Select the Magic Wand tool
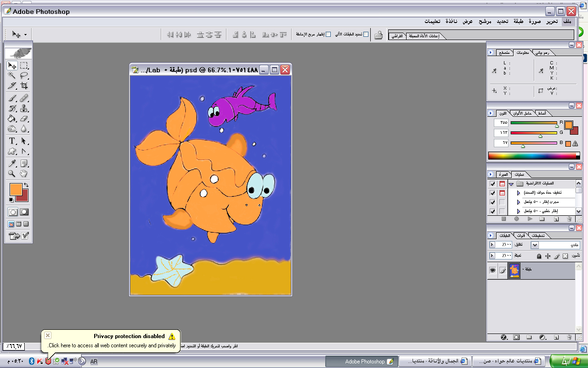This screenshot has height=368, width=588. (x=12, y=75)
